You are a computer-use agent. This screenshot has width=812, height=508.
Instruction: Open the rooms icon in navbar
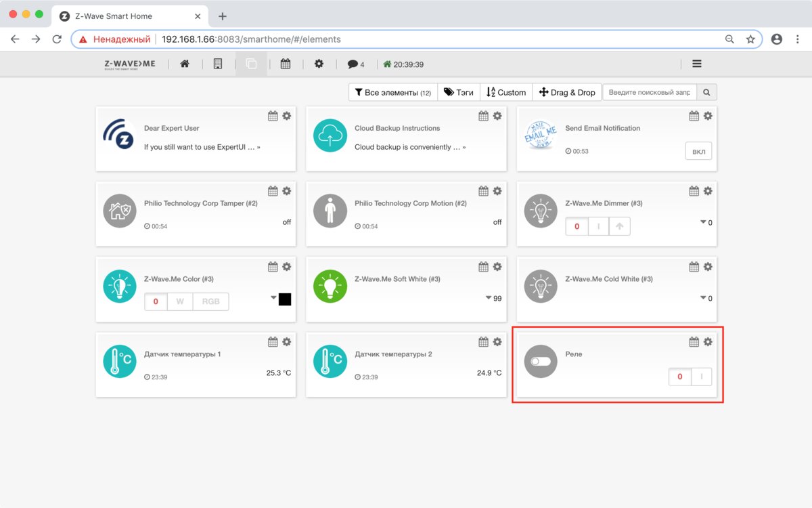pos(218,64)
